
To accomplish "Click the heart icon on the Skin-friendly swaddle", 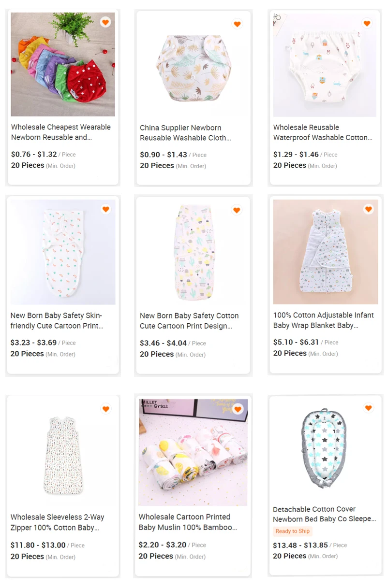I will [x=105, y=209].
